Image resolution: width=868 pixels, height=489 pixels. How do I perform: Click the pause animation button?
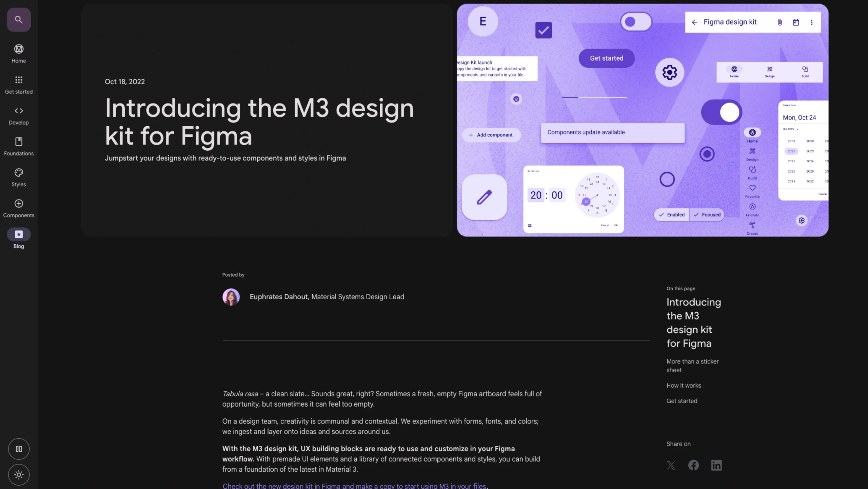coord(19,449)
